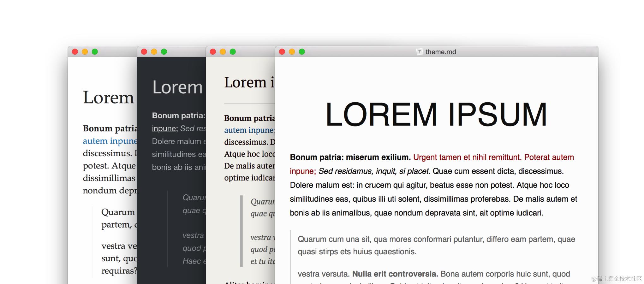Click 'Atque hoc loco' line in beige window
This screenshot has height=284, width=644.
[x=249, y=154]
